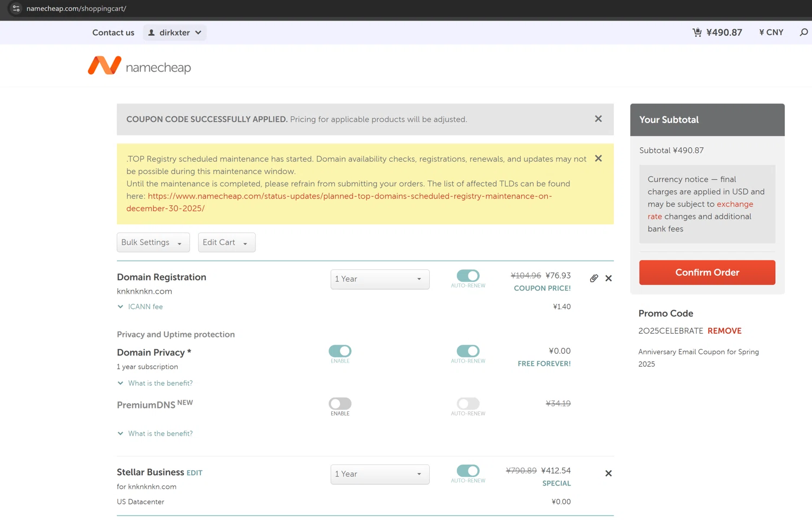Dismiss the coupon code applied banner
Viewport: 812px width, 525px height.
[598, 119]
